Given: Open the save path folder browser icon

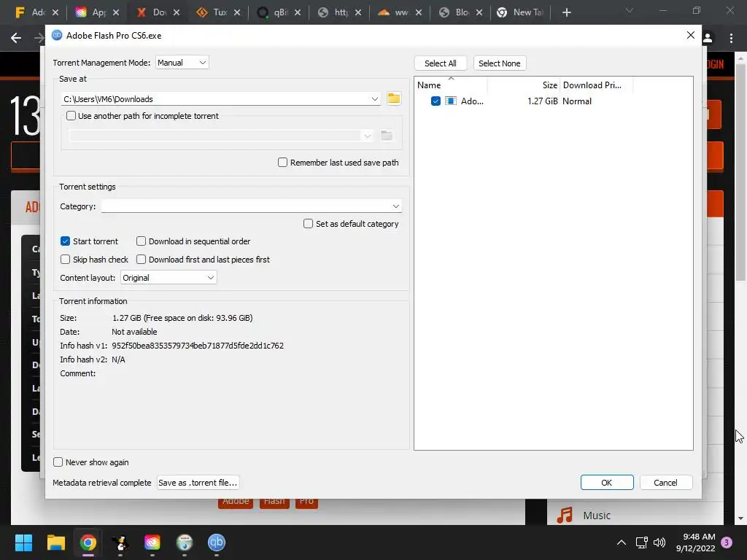Looking at the screenshot, I should tap(393, 98).
